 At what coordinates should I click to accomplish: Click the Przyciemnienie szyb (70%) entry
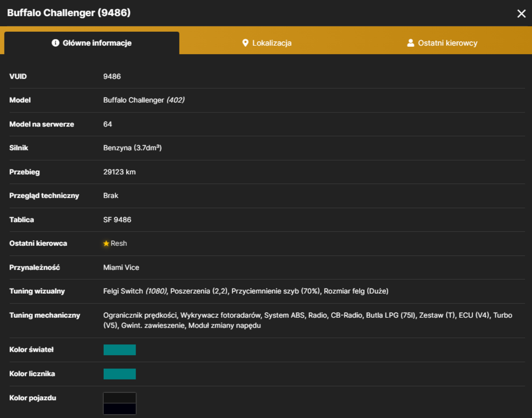(x=276, y=291)
